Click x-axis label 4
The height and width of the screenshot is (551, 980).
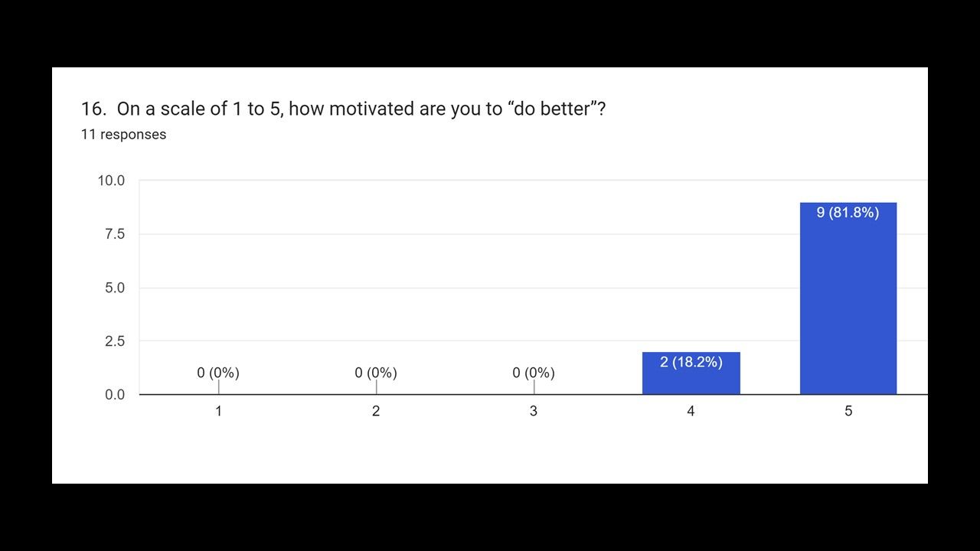point(691,411)
